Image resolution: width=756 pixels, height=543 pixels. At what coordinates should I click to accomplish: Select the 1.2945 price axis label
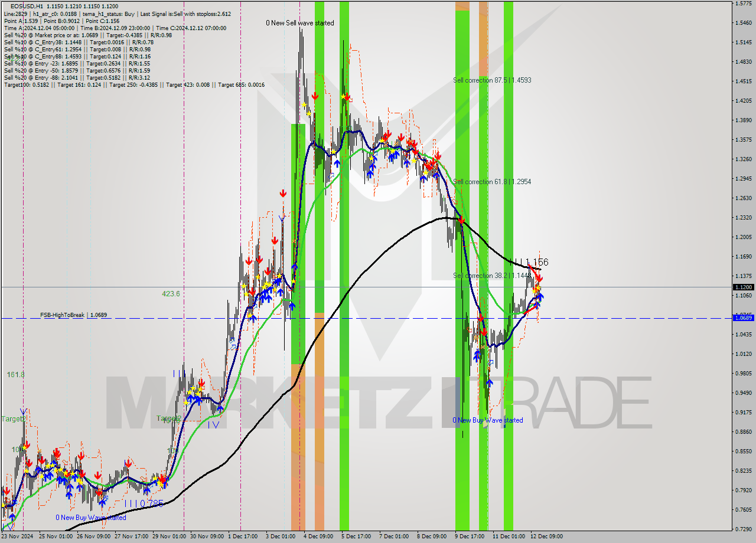(x=743, y=179)
